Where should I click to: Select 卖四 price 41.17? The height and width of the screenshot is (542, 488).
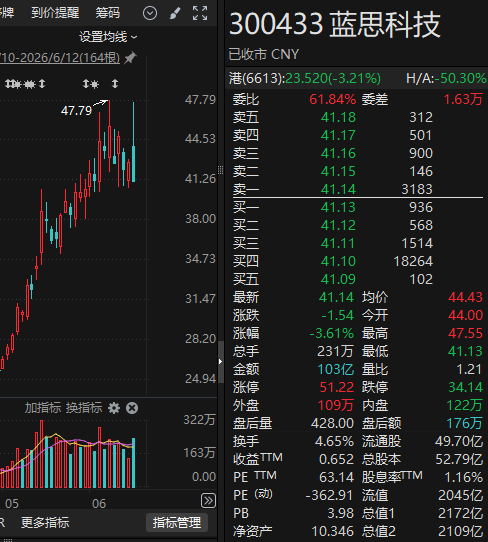coord(338,135)
